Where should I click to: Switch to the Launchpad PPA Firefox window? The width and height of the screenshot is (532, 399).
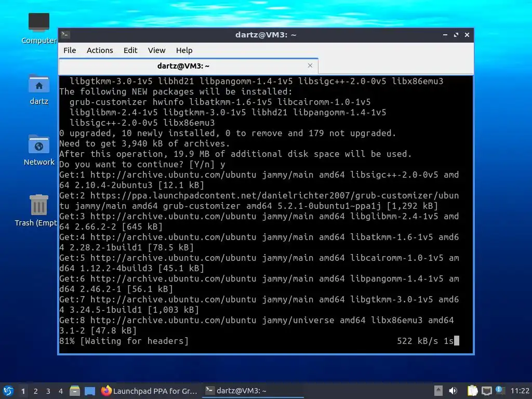pos(149,391)
